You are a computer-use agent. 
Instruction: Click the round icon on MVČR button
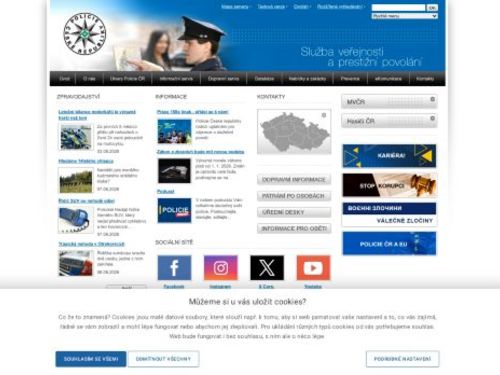[432, 99]
